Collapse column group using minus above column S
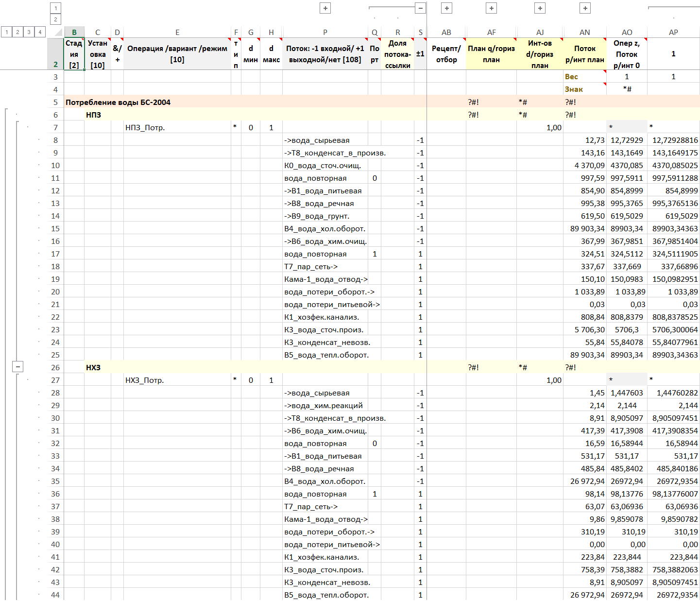This screenshot has height=601, width=700. click(x=421, y=8)
